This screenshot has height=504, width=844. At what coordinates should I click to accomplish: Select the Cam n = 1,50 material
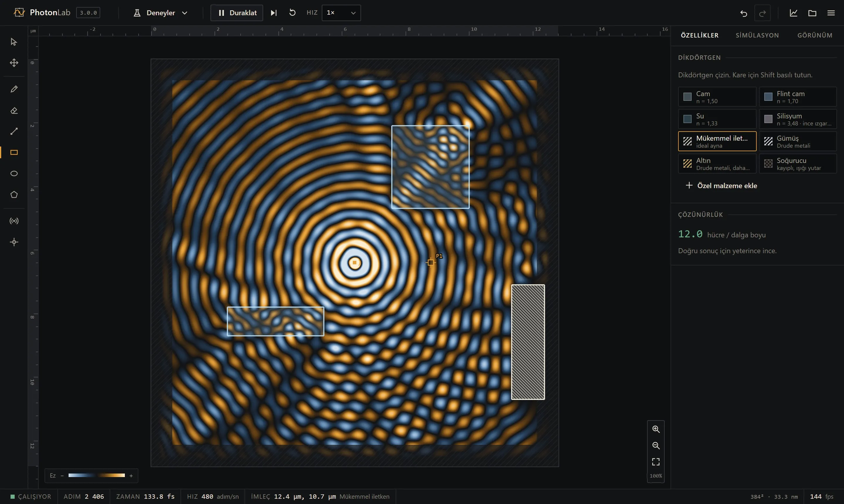[717, 97]
